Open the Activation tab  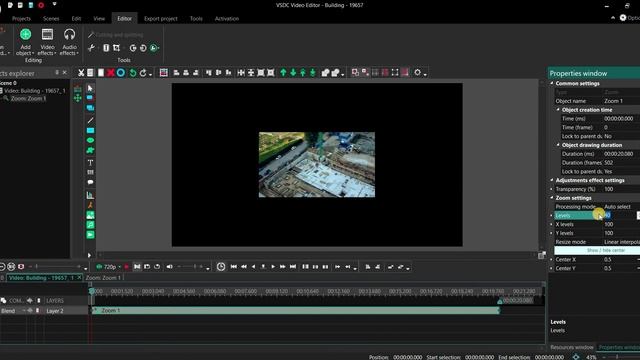[227, 18]
